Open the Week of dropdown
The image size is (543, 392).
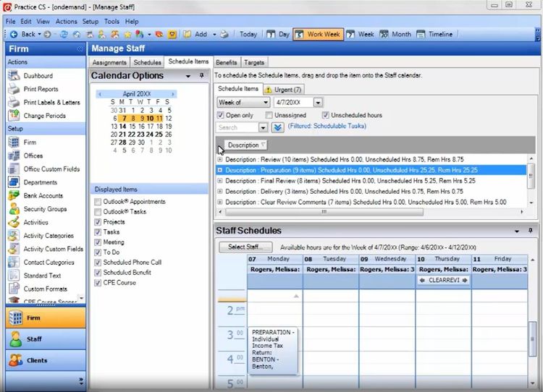266,103
